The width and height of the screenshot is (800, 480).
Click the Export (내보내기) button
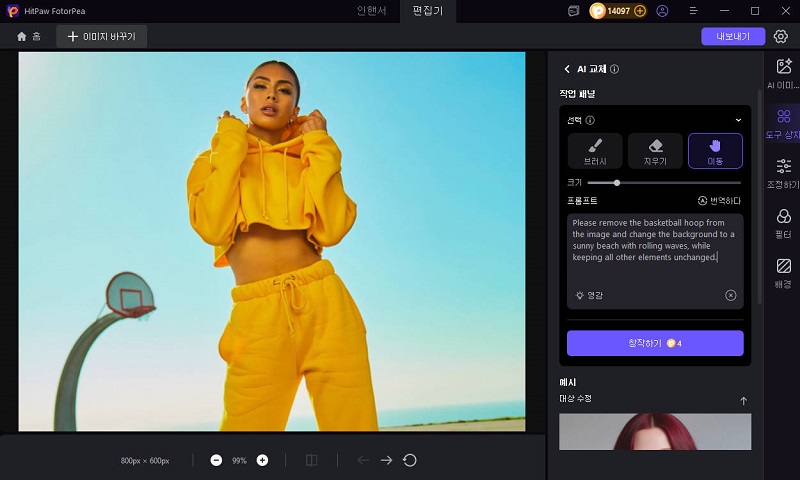(x=732, y=36)
